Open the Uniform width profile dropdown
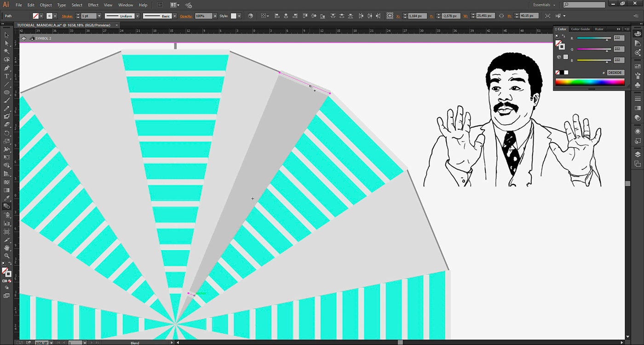The height and width of the screenshot is (345, 644). [x=137, y=16]
